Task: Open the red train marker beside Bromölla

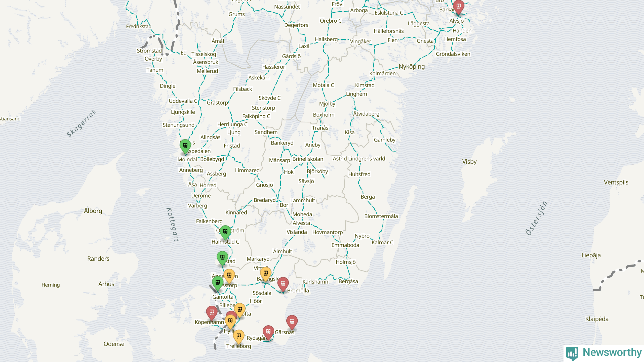Action: click(283, 283)
